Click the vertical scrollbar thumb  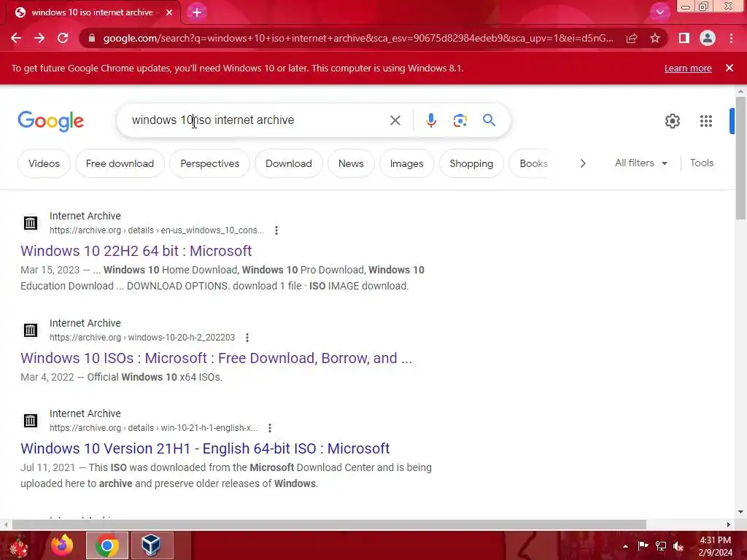coord(740,157)
